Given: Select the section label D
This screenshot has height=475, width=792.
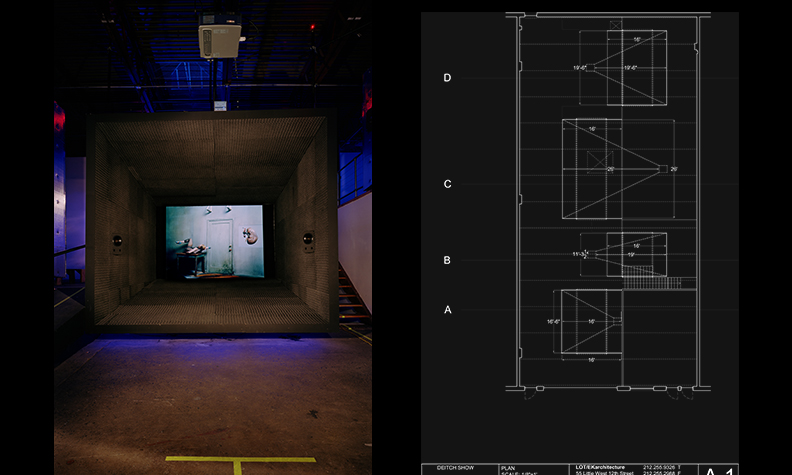Looking at the screenshot, I should point(447,78).
